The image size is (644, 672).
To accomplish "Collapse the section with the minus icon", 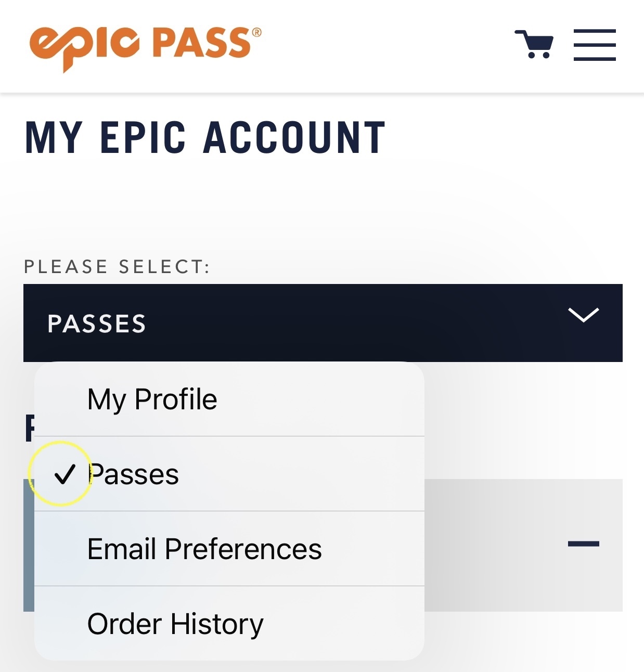I will (x=583, y=544).
